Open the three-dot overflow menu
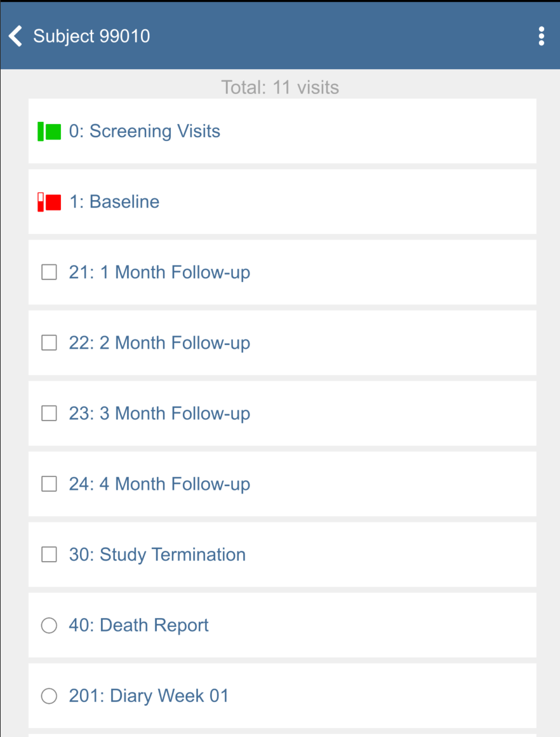Viewport: 560px width, 737px height. pyautogui.click(x=541, y=36)
